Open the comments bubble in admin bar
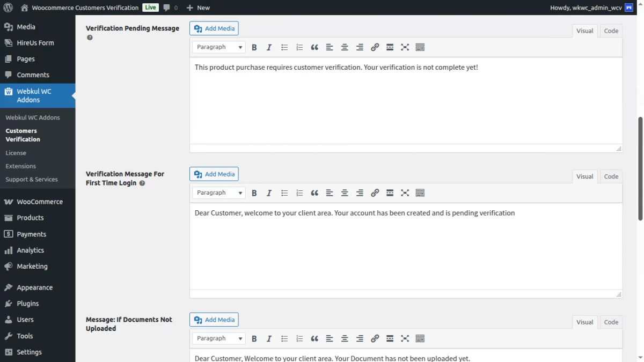 pyautogui.click(x=170, y=8)
